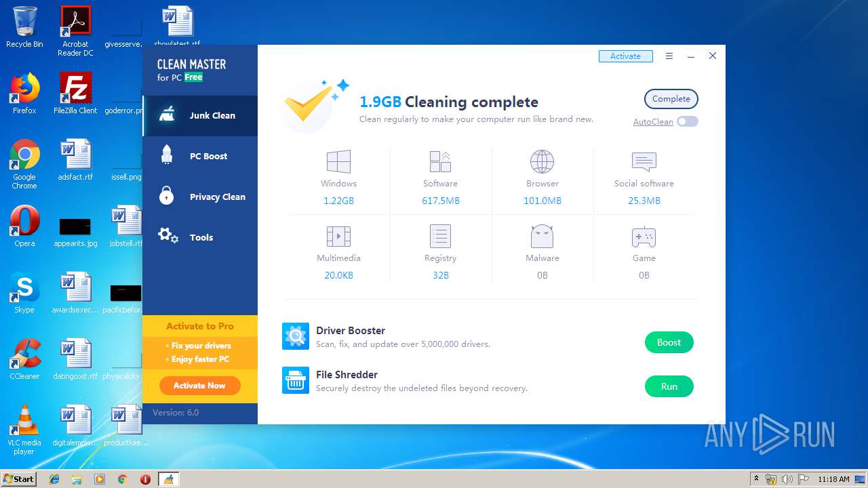The height and width of the screenshot is (488, 868).
Task: Select the VLC media player desktop shortcut
Action: (24, 430)
